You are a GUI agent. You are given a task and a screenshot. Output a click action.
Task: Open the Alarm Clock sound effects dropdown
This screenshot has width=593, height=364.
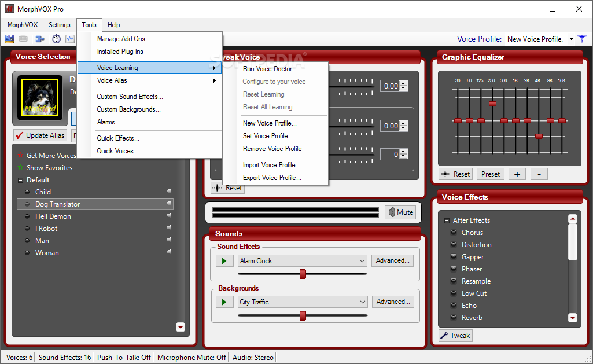pyautogui.click(x=362, y=260)
